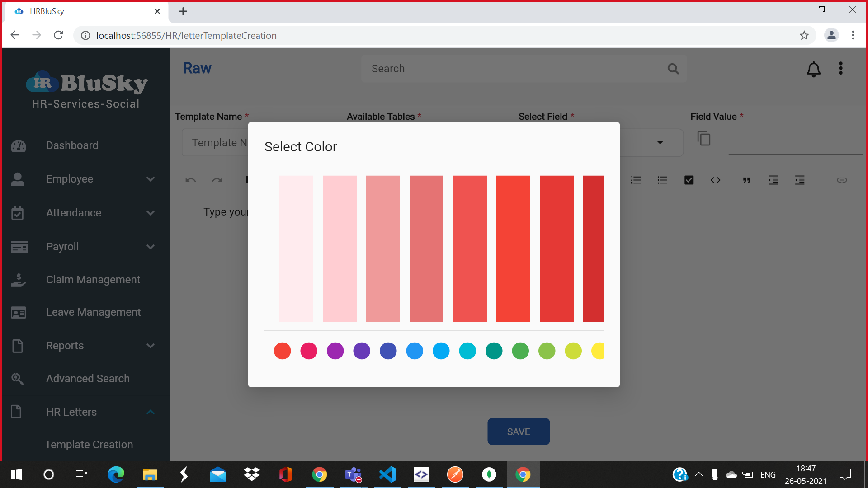Open notifications via the bell icon

pyautogui.click(x=813, y=69)
